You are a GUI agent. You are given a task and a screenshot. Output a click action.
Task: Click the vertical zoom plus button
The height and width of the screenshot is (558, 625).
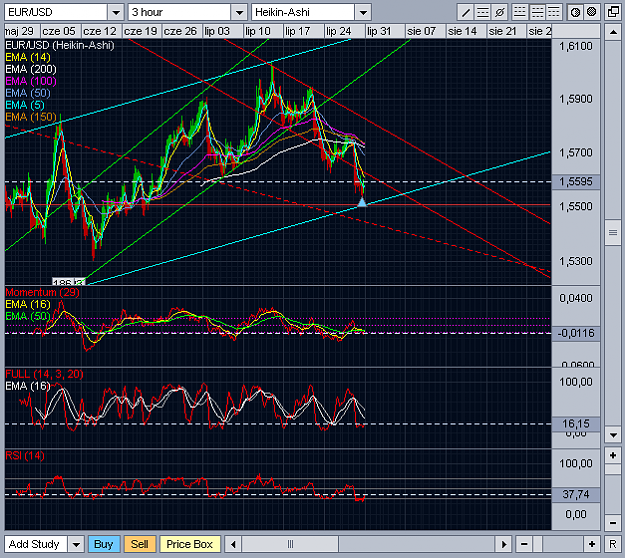click(613, 455)
